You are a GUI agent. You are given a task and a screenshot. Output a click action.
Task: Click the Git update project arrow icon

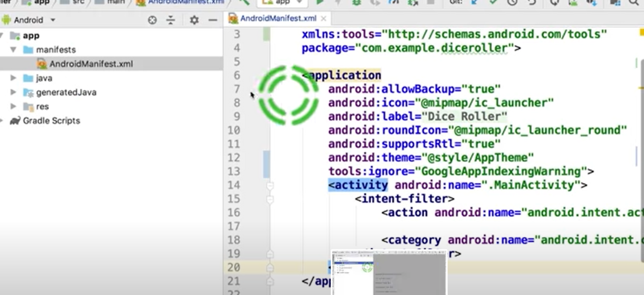[475, 2]
